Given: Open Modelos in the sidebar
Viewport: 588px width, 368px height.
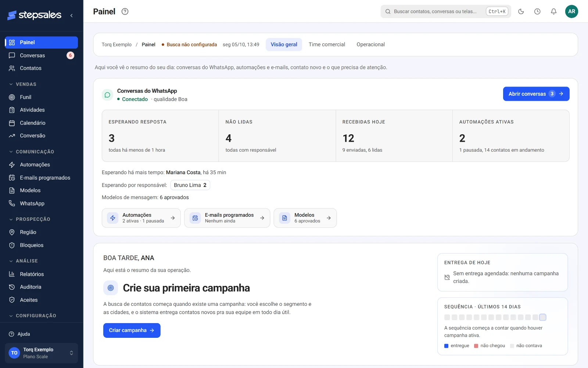Looking at the screenshot, I should pyautogui.click(x=42, y=190).
